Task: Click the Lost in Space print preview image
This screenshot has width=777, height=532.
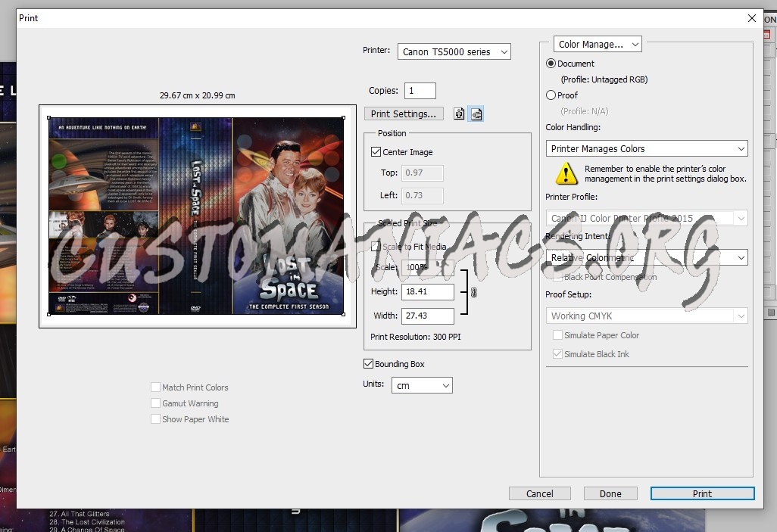Action: click(196, 216)
